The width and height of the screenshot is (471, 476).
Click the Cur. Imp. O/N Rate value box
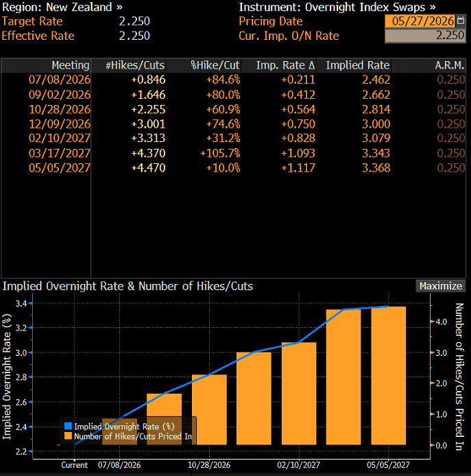pyautogui.click(x=425, y=36)
